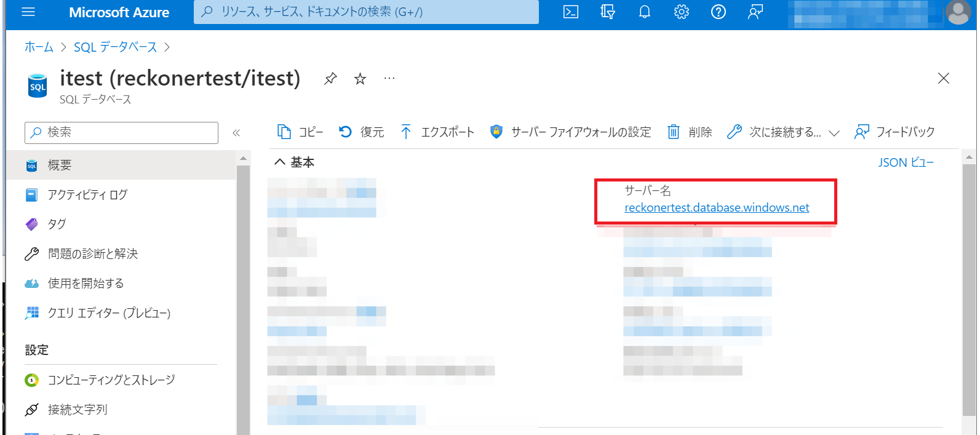Open 接続文字列 menu item

121,409
